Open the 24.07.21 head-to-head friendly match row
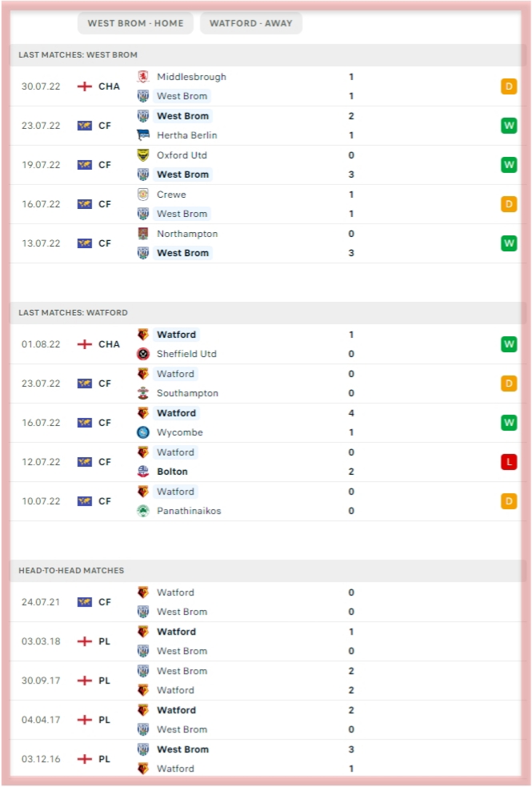This screenshot has width=532, height=787. click(x=266, y=602)
